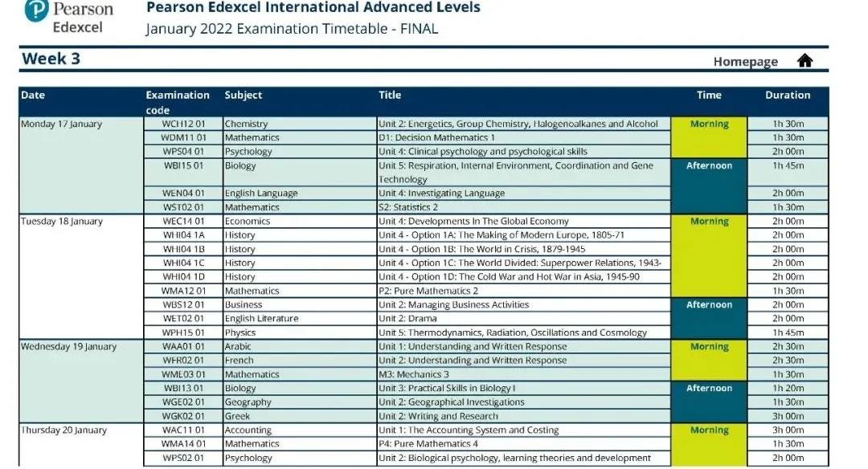This screenshot has width=868, height=469.
Task: Click exam code WCH12 01
Action: pyautogui.click(x=183, y=124)
